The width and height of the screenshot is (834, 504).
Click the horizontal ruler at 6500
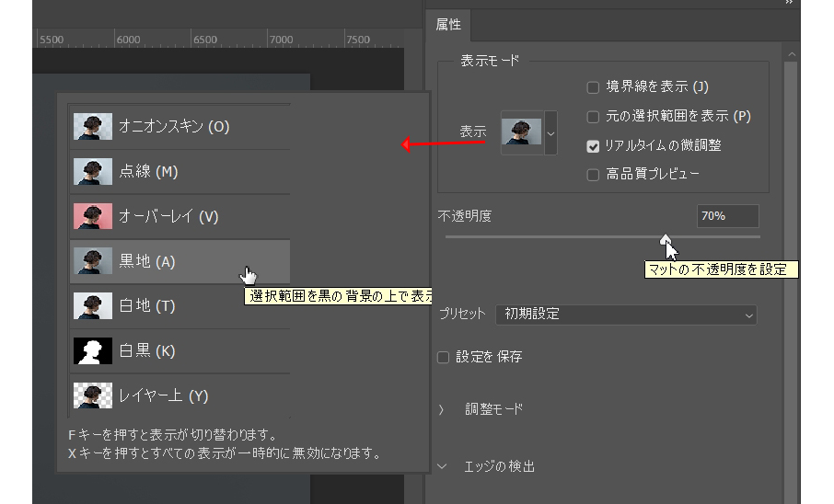(205, 40)
